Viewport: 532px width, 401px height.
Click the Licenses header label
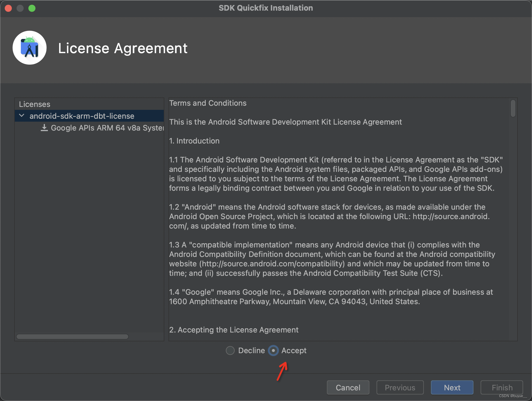35,104
